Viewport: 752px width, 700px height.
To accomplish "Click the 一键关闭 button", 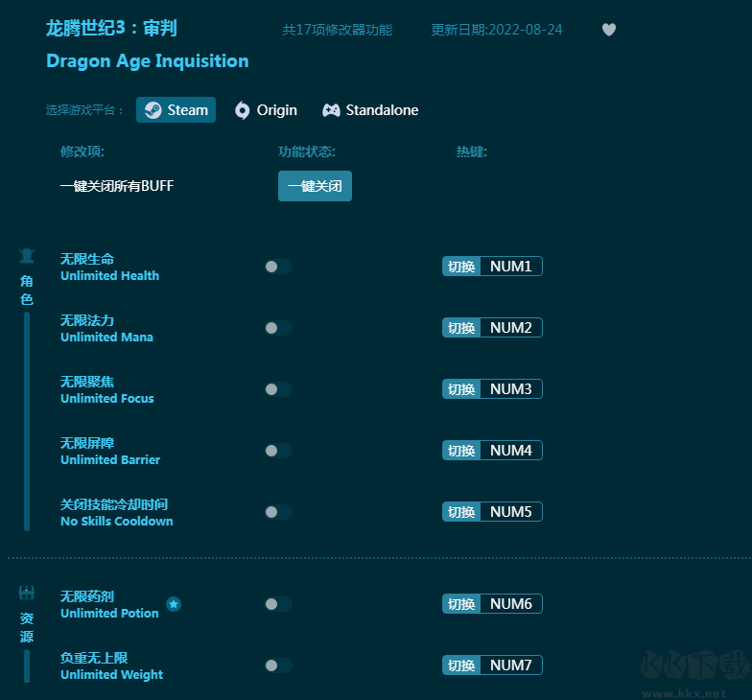I will [x=315, y=186].
